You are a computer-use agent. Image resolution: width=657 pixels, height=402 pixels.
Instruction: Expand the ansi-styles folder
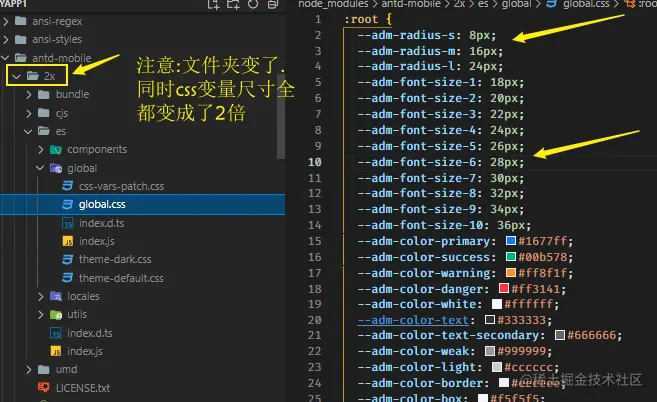point(6,39)
